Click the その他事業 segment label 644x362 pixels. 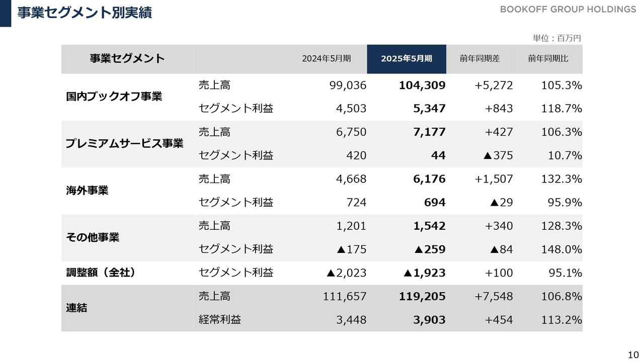tap(93, 237)
